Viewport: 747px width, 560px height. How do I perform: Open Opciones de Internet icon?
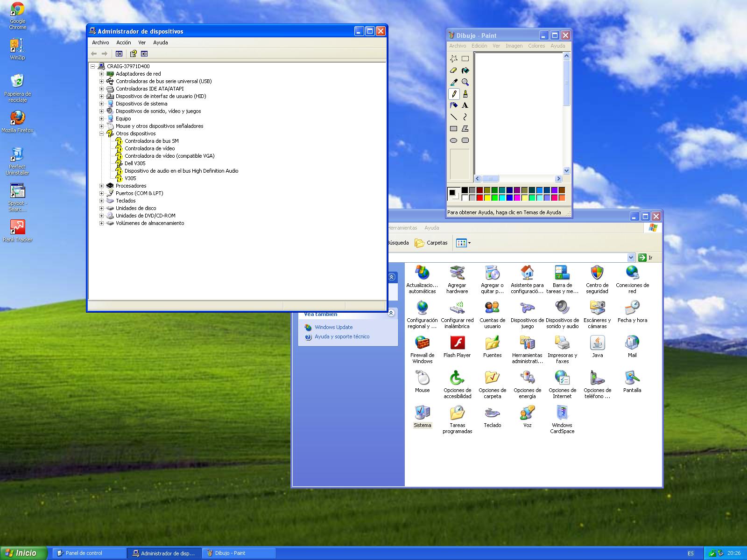coord(562,385)
